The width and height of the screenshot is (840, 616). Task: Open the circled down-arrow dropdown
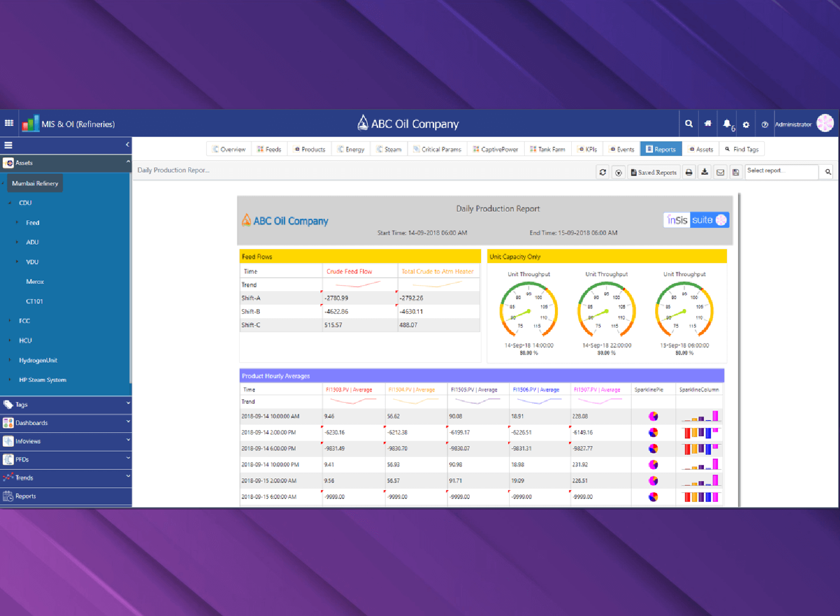(618, 172)
